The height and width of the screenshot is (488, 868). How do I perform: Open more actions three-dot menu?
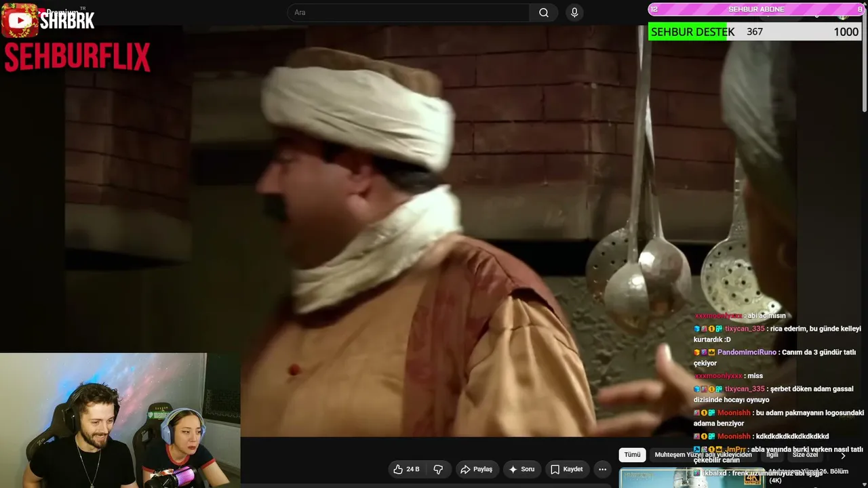(602, 469)
